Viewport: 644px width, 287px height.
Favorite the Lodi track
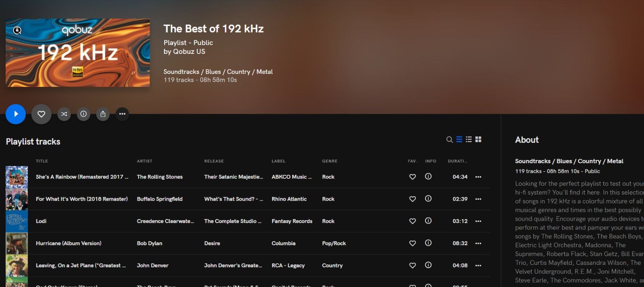coord(413,221)
